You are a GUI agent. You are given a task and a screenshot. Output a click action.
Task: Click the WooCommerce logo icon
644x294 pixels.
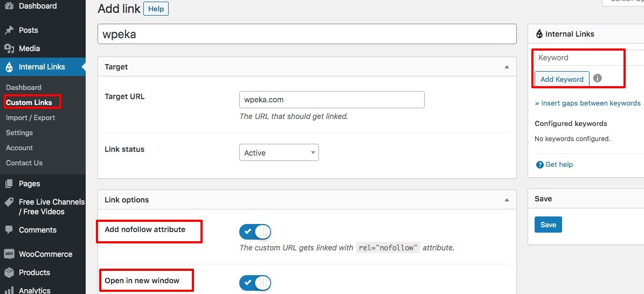pos(9,254)
